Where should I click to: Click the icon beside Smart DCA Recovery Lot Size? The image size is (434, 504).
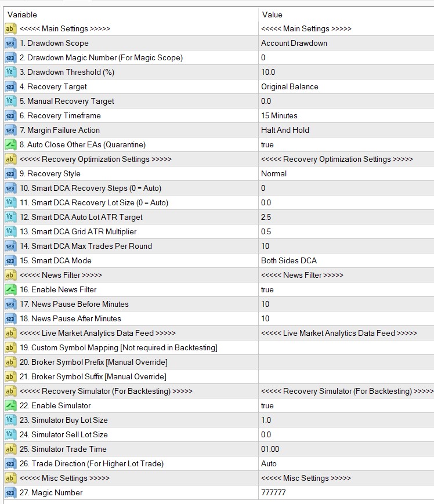pyautogui.click(x=10, y=203)
